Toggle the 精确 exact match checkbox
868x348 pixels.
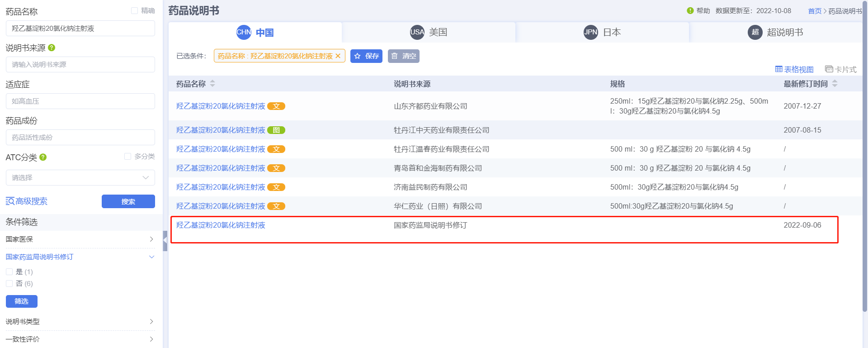tap(134, 10)
